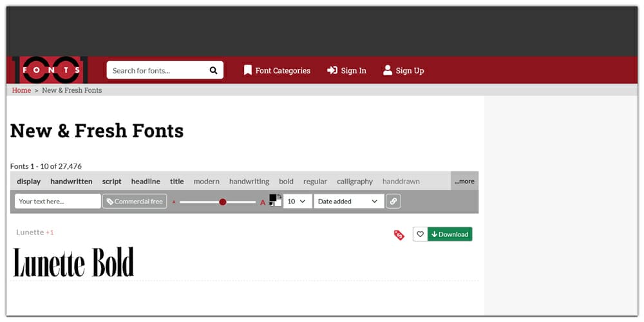The height and width of the screenshot is (322, 644).
Task: Click the font size slider handle
Action: pyautogui.click(x=223, y=202)
